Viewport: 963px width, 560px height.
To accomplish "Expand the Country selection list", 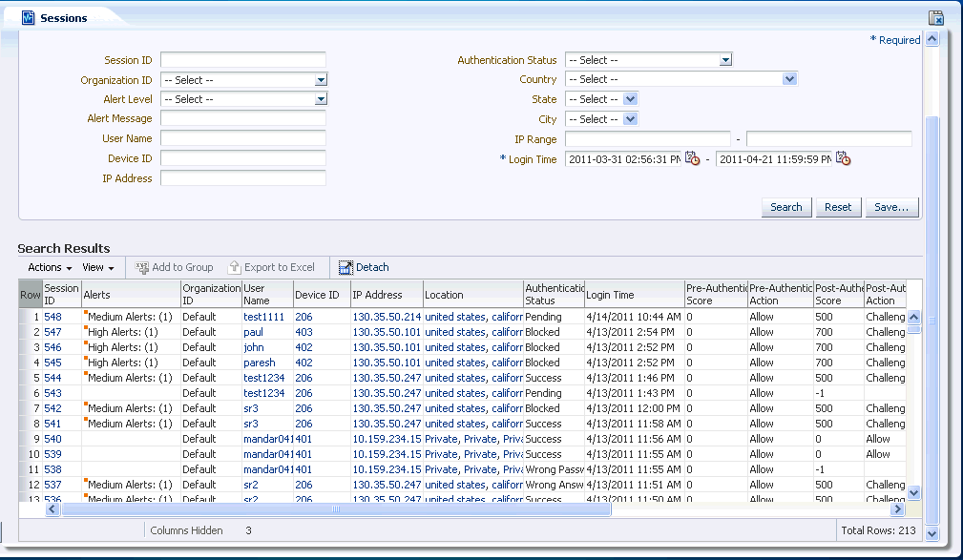I will pos(791,78).
